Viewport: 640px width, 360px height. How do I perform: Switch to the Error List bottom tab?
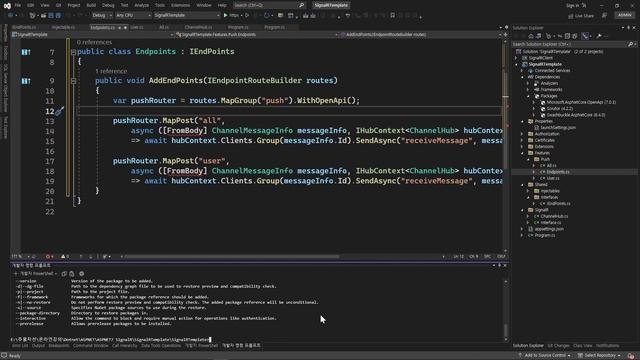tap(20, 346)
